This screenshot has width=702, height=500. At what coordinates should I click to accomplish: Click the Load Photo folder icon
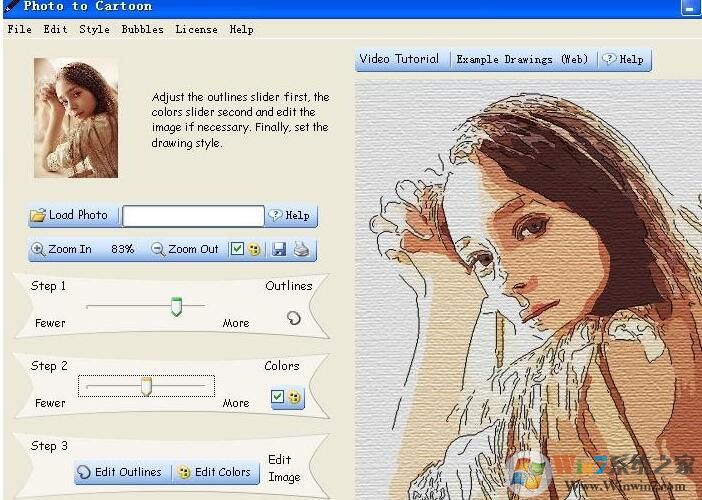pyautogui.click(x=39, y=215)
